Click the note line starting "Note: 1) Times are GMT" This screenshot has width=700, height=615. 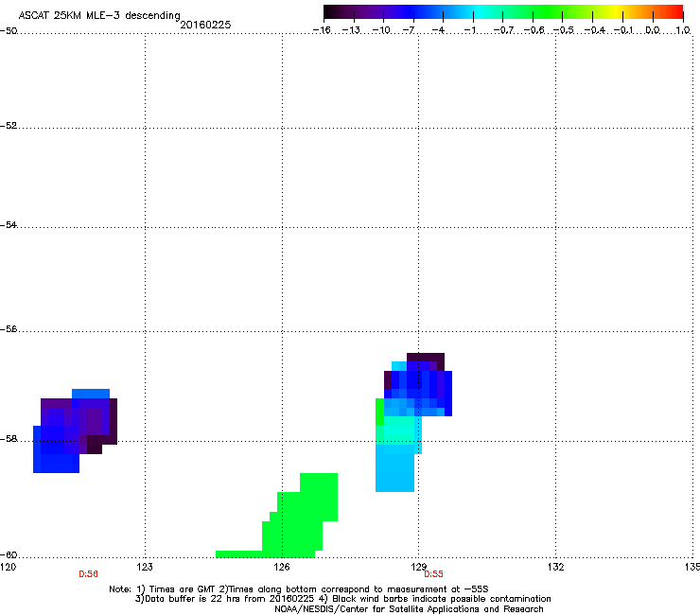point(299,589)
